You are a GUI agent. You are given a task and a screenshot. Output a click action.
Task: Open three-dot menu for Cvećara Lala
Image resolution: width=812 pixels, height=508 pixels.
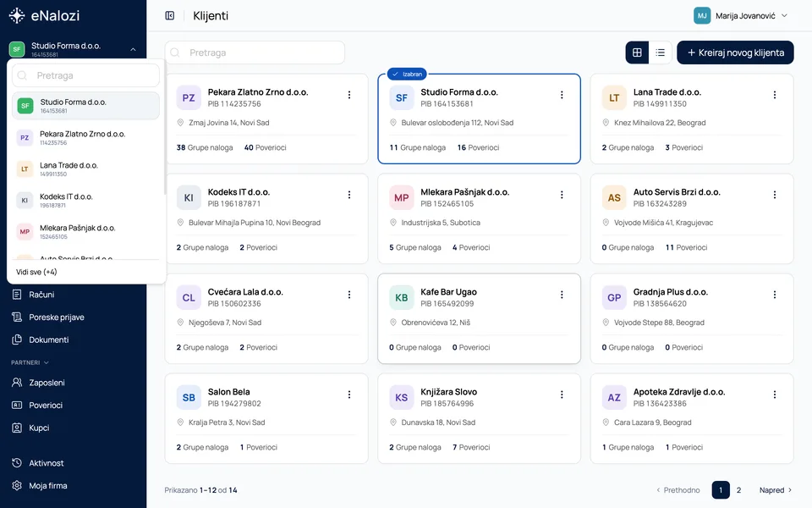(x=349, y=295)
